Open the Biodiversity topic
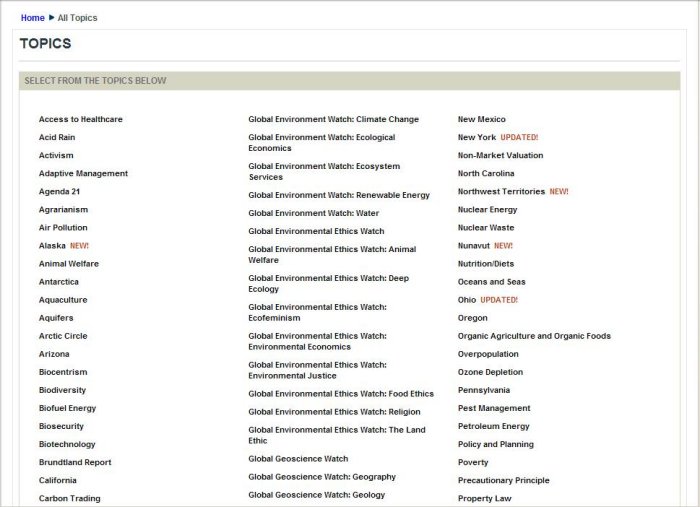 coord(62,390)
